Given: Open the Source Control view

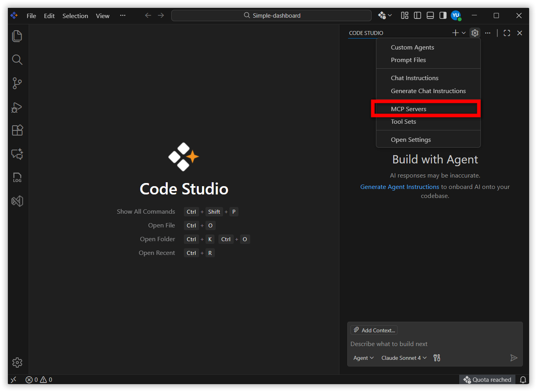Looking at the screenshot, I should coord(17,83).
